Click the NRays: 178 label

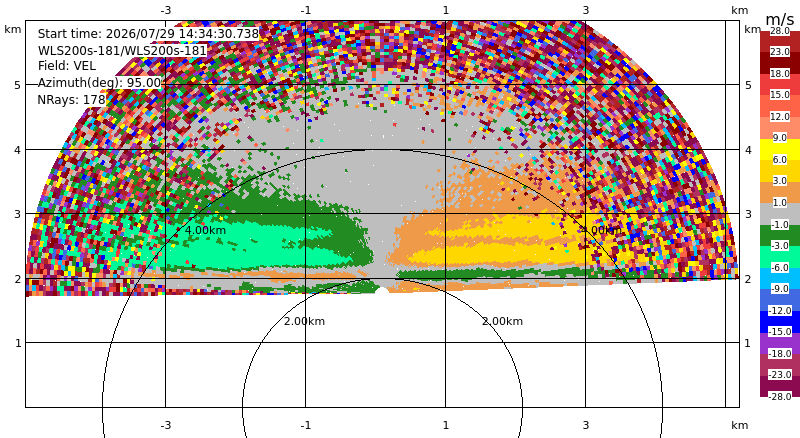[x=71, y=100]
